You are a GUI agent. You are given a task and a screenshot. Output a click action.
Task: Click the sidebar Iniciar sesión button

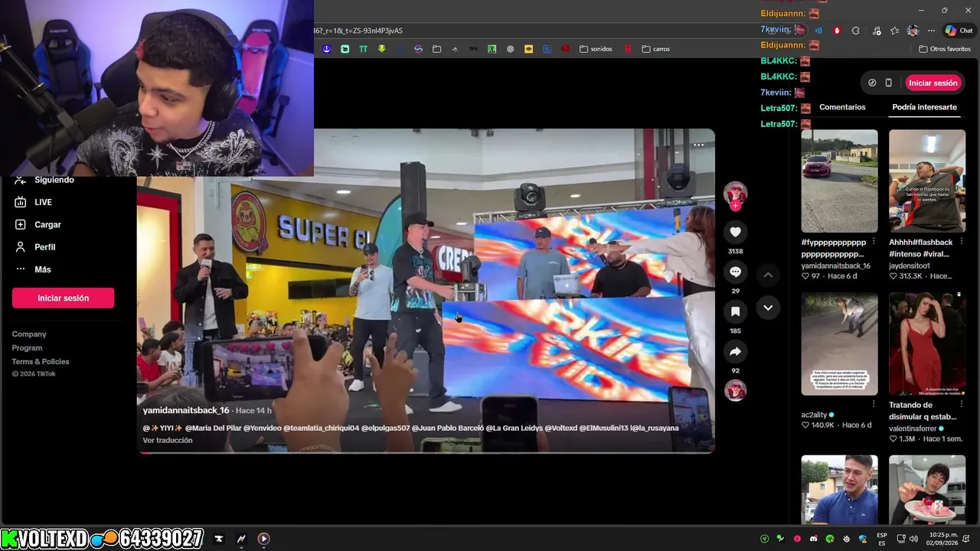[x=63, y=298]
